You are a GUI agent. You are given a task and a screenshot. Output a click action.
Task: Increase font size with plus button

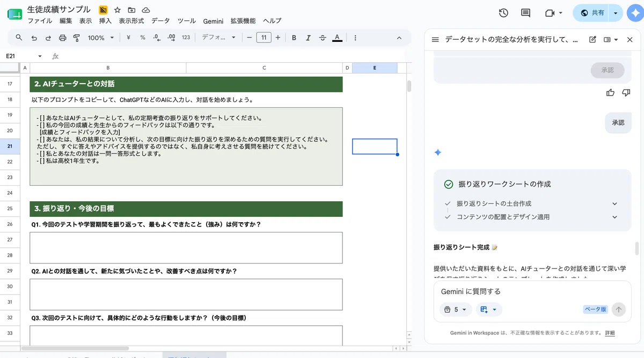point(279,38)
